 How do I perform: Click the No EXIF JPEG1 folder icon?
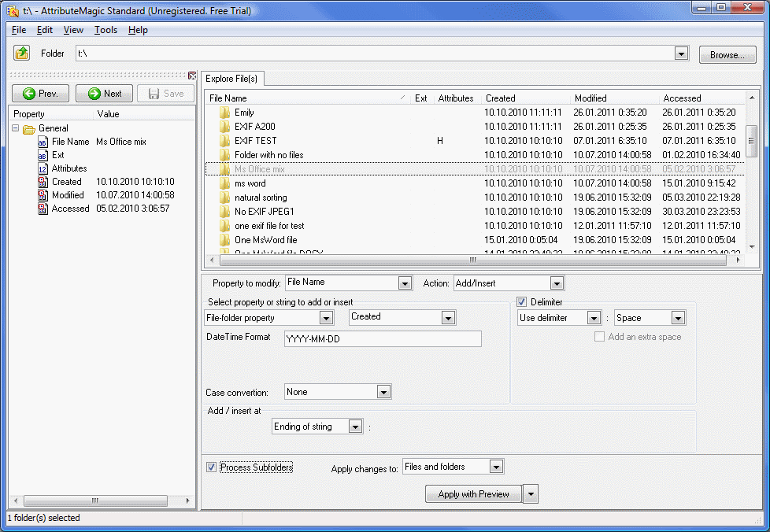coord(225,212)
